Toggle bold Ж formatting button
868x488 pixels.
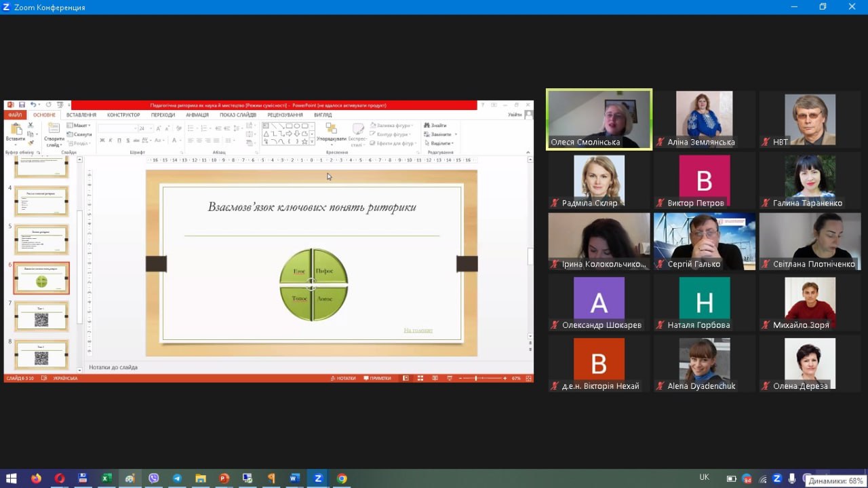point(102,140)
